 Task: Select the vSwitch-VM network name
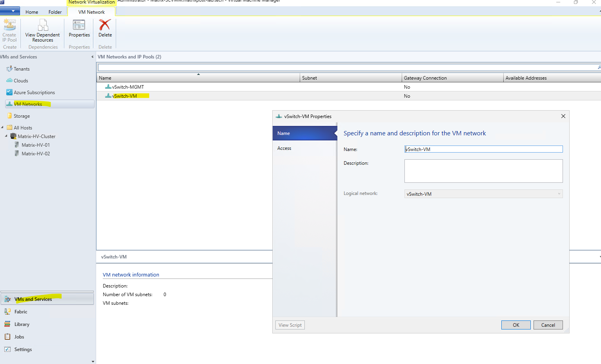click(x=124, y=96)
